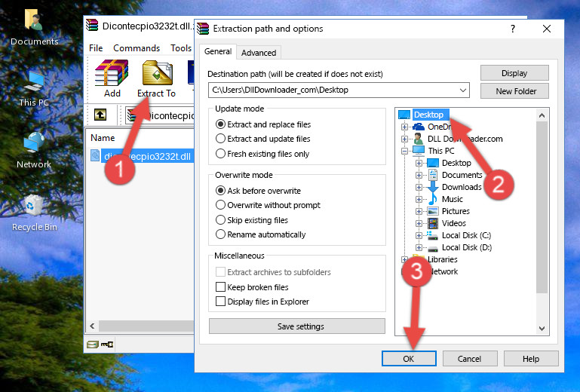The image size is (580, 392).
Task: Select Local Disk (C:) in tree
Action: click(x=466, y=235)
